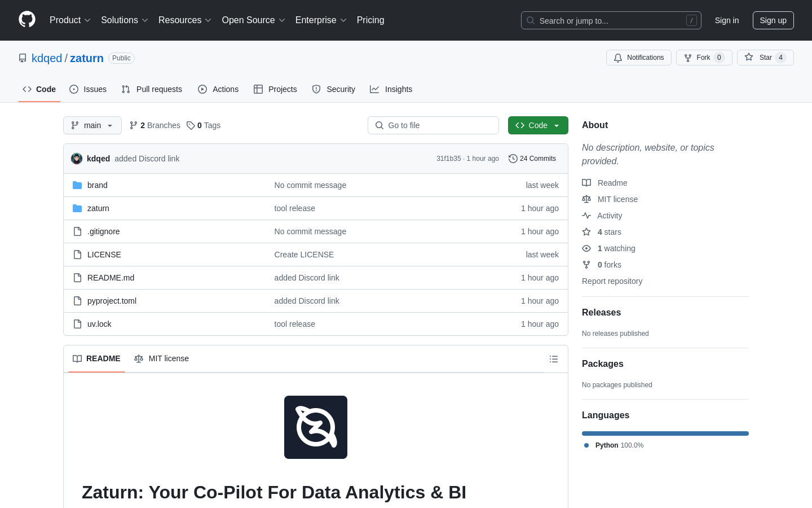Switch to the Insights tab
812x508 pixels.
(x=391, y=89)
